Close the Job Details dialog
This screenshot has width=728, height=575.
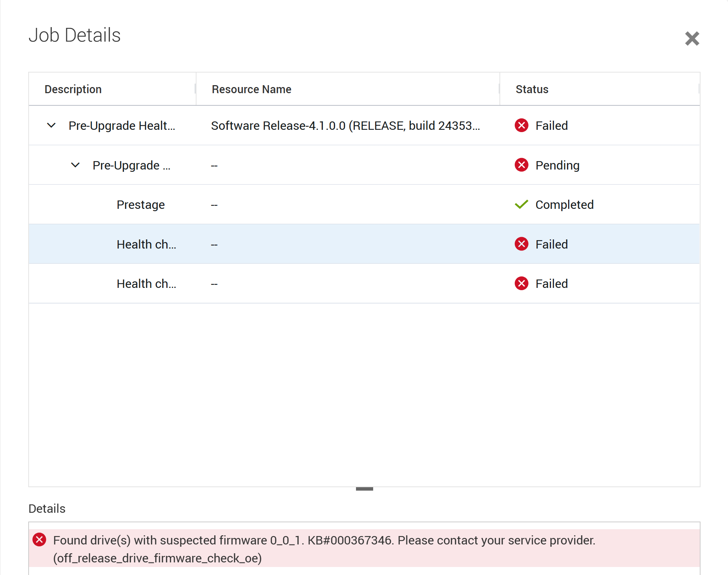click(692, 39)
